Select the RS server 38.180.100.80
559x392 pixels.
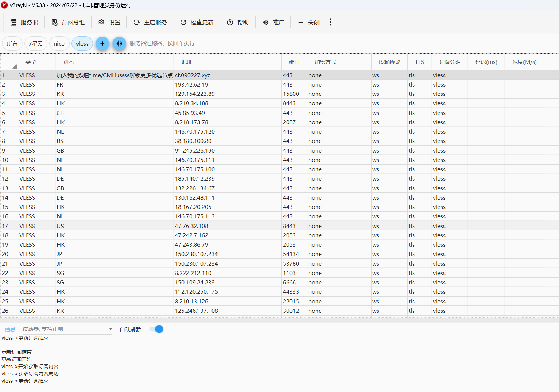279,141
